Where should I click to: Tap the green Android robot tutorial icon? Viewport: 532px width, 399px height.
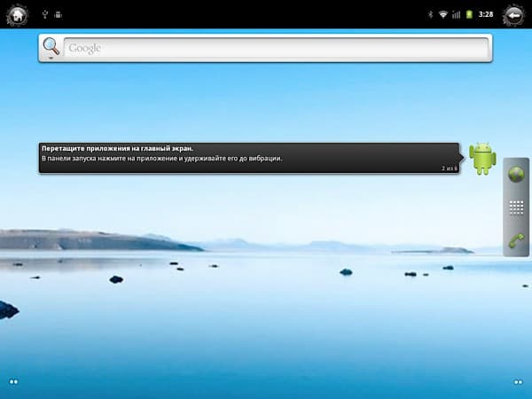(x=482, y=159)
